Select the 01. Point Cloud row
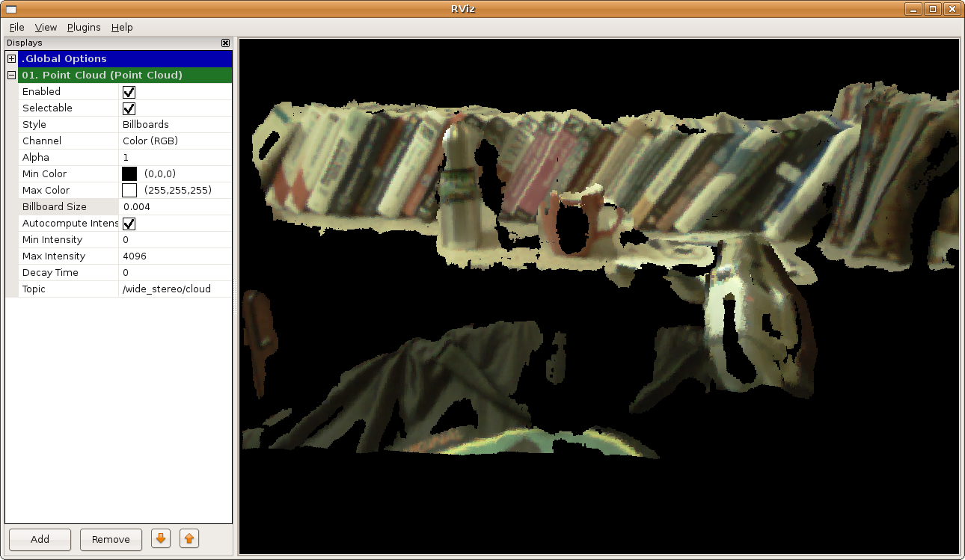Image resolution: width=965 pixels, height=560 pixels. pyautogui.click(x=125, y=75)
